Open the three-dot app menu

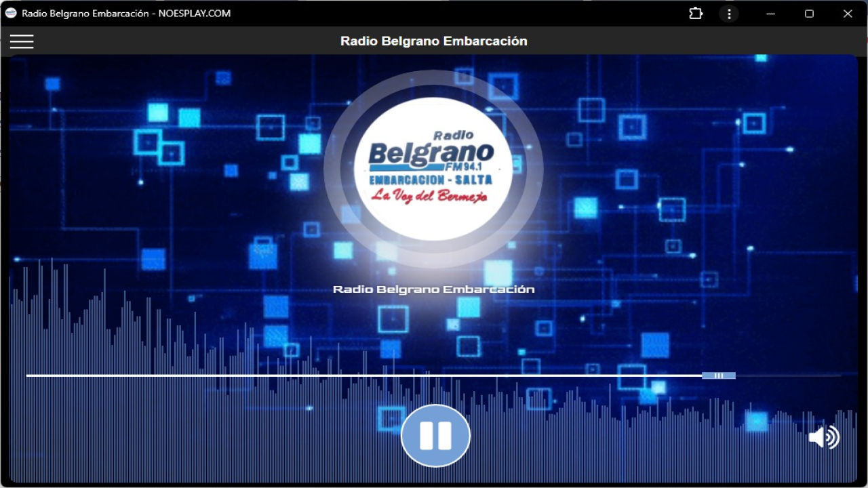729,14
